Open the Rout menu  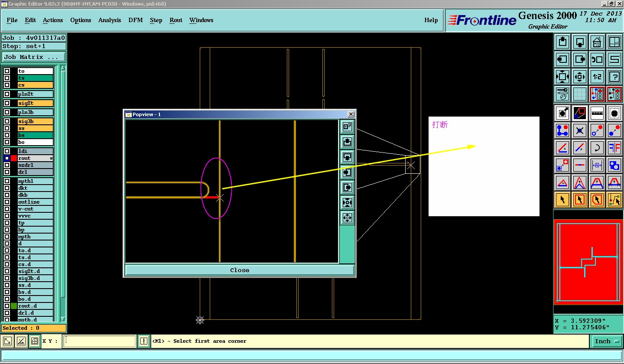[x=176, y=20]
